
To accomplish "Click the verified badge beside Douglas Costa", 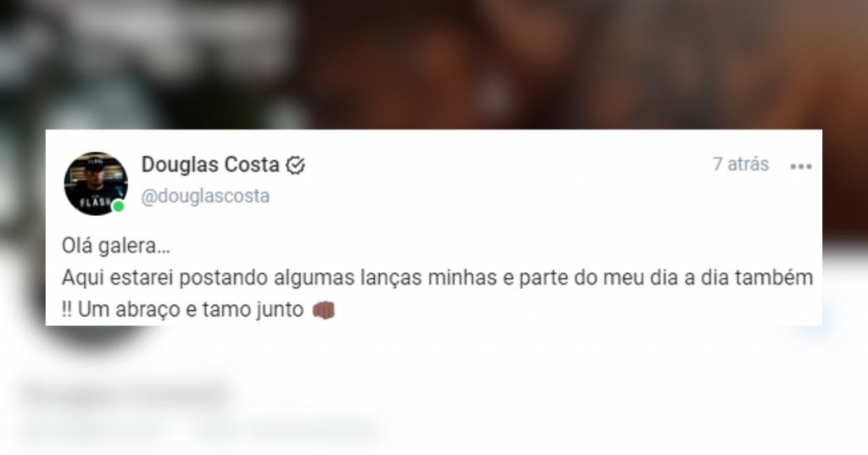I will [296, 165].
